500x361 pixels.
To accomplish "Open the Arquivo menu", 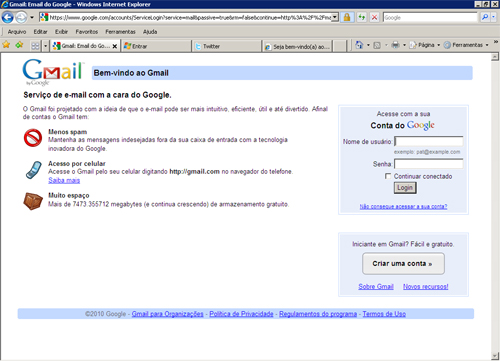I will [17, 32].
